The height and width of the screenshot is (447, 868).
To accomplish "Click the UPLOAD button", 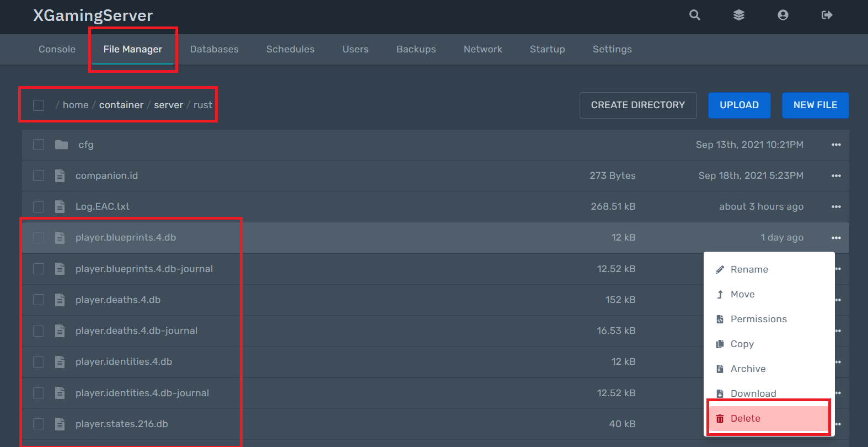I will coord(739,105).
